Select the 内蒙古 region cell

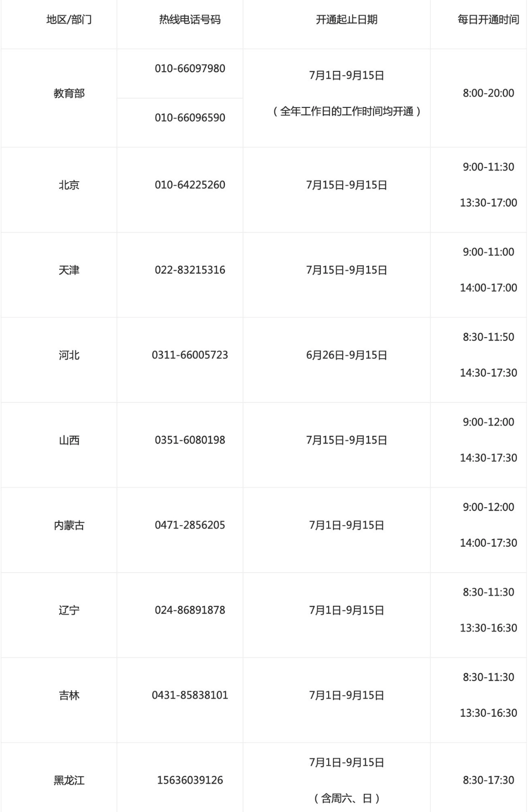coord(69,525)
